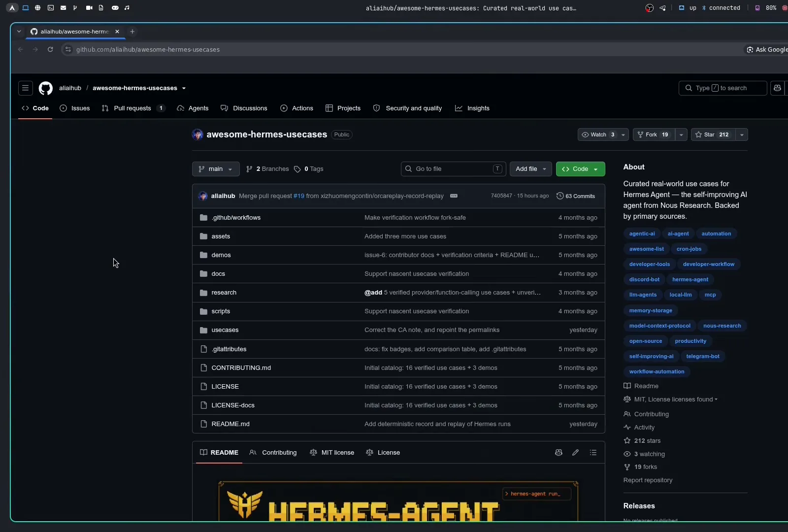Open the Copilot chat icon in the header
Viewport: 788px width, 532px height.
pyautogui.click(x=777, y=88)
